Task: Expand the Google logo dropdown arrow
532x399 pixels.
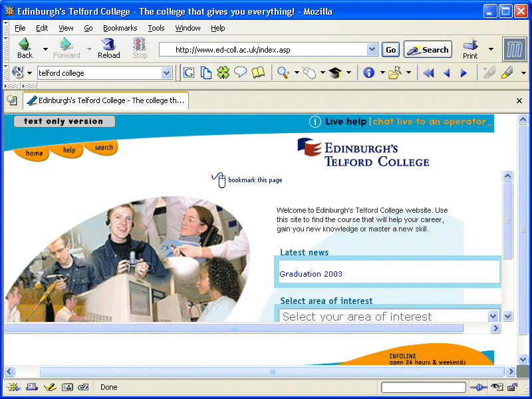Action: tap(29, 73)
